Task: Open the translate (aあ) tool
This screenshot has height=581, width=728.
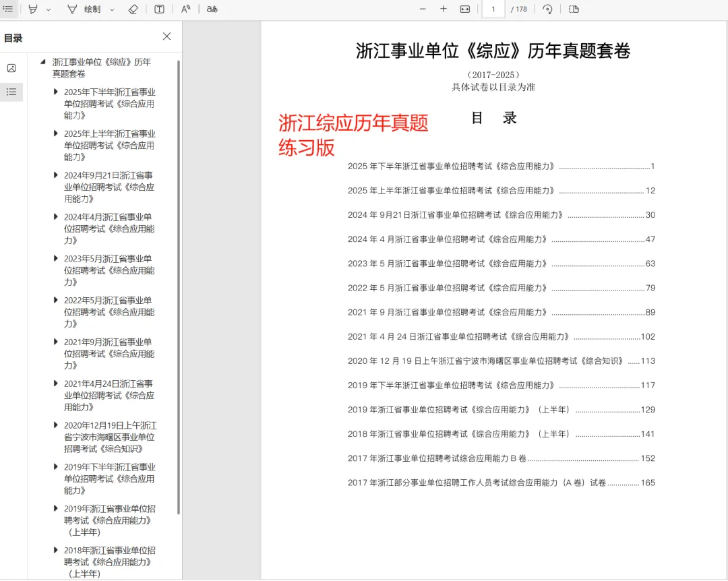Action: (212, 9)
